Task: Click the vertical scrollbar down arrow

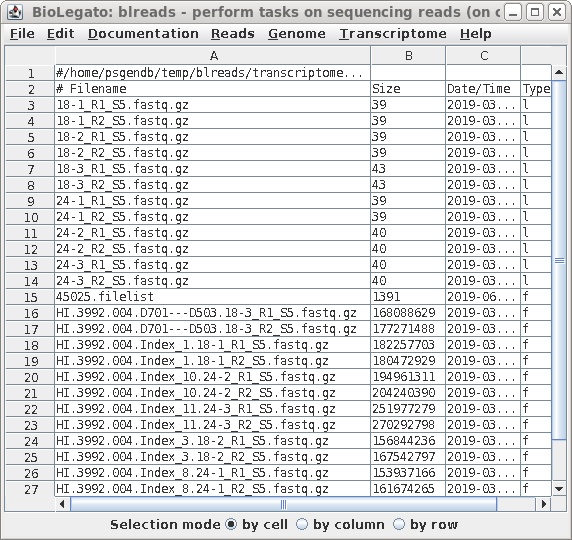Action: coord(559,489)
